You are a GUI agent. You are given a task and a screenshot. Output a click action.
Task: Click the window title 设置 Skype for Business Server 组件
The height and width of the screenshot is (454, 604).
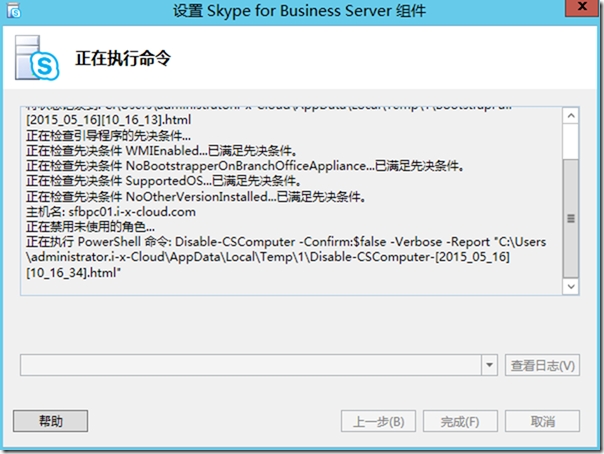coord(300,11)
